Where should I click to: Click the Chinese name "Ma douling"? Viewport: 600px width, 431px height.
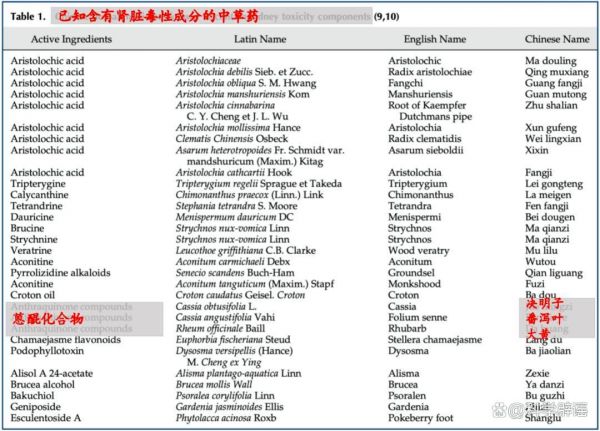(551, 61)
